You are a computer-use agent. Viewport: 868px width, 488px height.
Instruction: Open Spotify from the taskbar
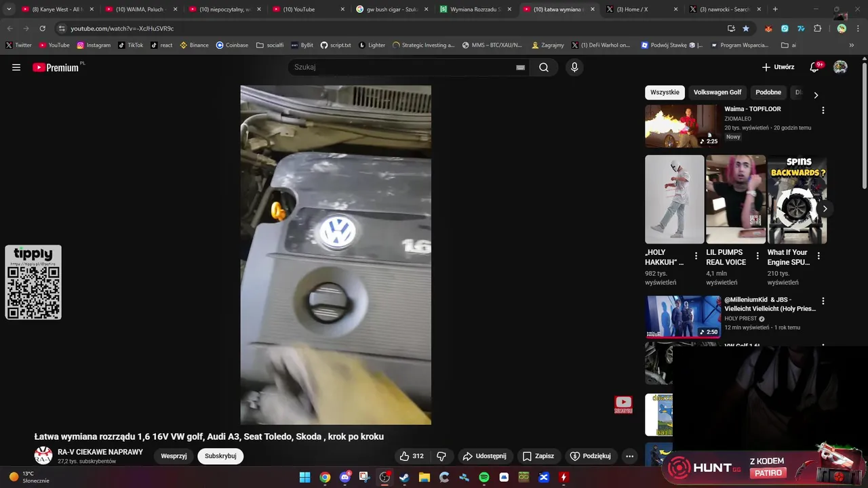point(484,477)
